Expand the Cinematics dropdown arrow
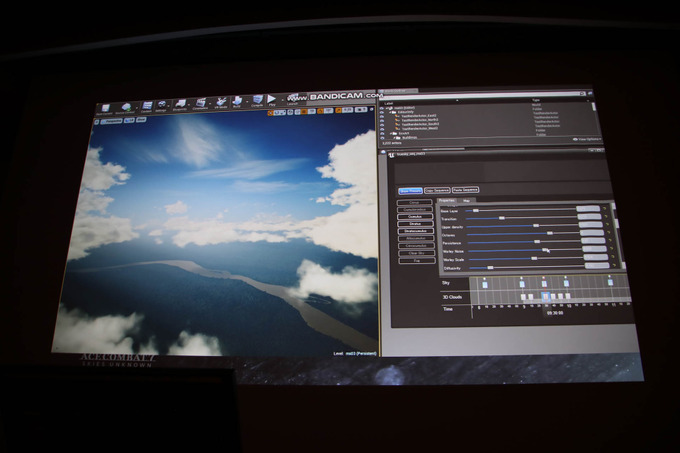Viewport: 680px width, 453px height. click(x=210, y=104)
